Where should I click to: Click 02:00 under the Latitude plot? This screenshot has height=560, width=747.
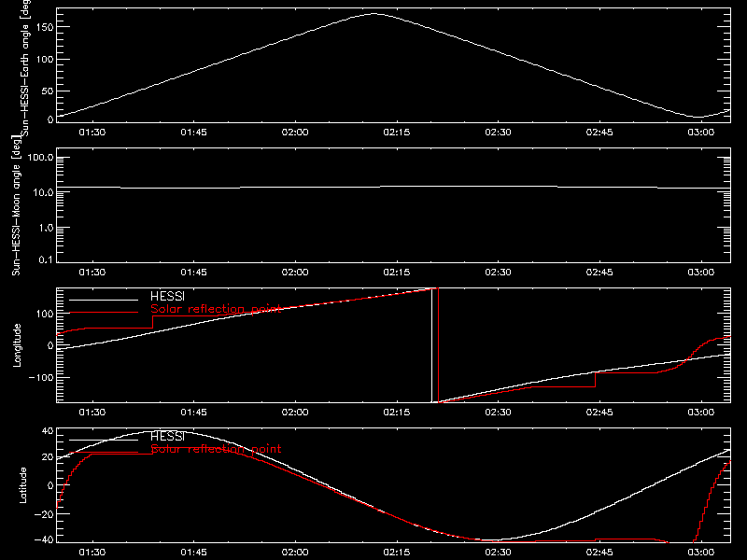pyautogui.click(x=295, y=553)
